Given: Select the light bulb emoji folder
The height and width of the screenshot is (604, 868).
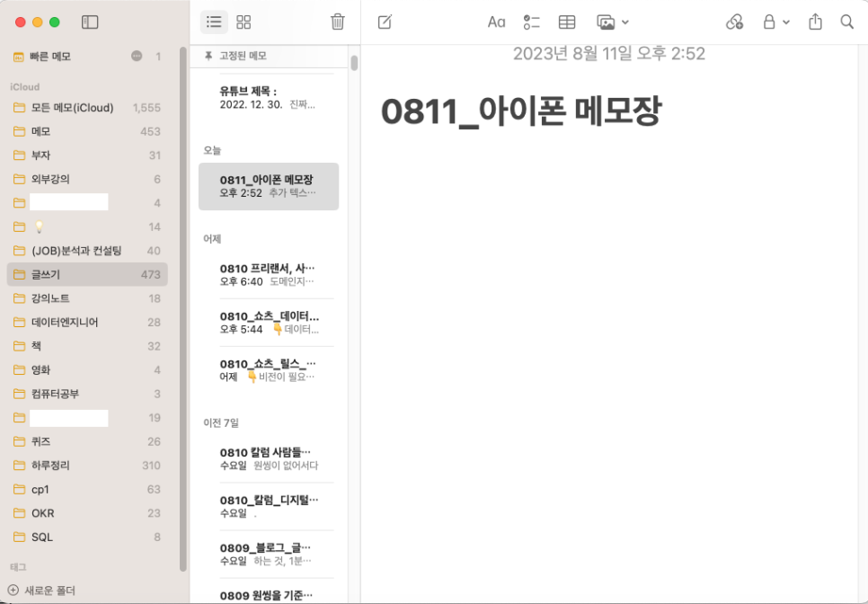Looking at the screenshot, I should point(87,226).
